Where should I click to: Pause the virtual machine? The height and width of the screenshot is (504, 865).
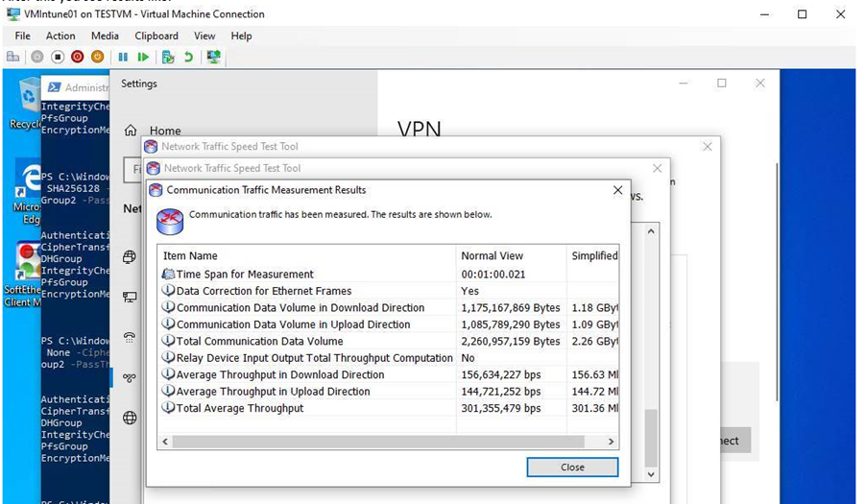pos(123,57)
